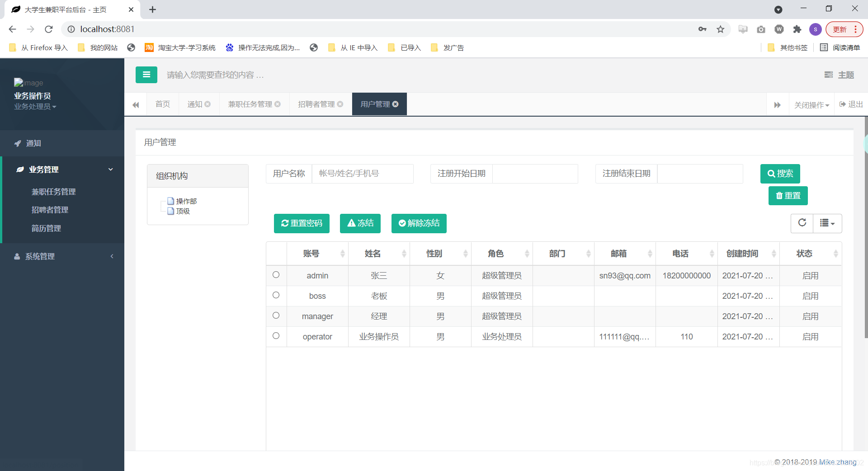Image resolution: width=868 pixels, height=471 pixels.
Task: Open the 业务处理员 user dropdown
Action: (x=35, y=107)
